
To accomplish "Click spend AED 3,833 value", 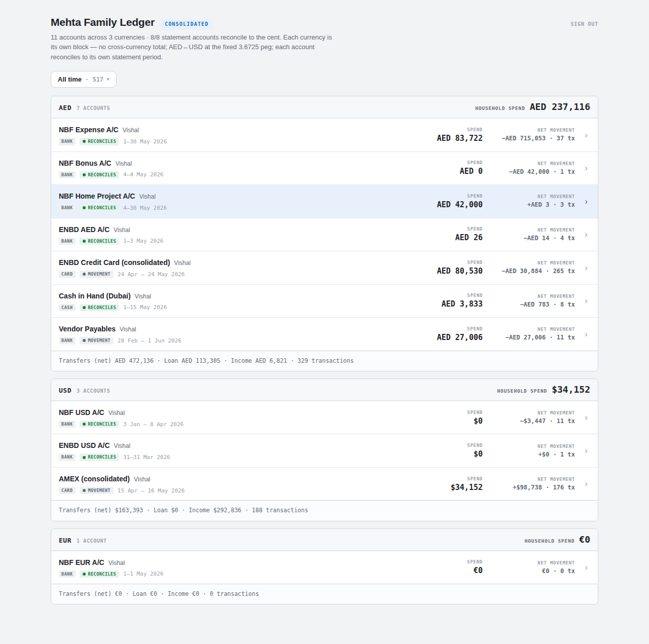I will click(462, 304).
